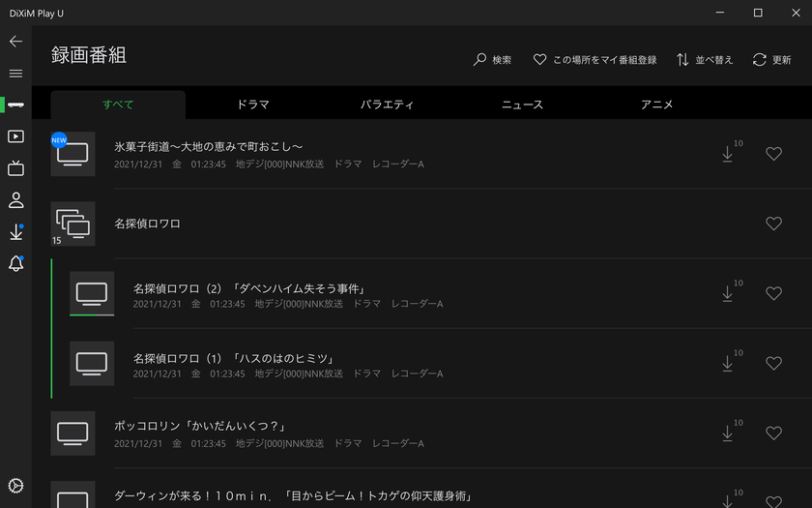Close the DiXiM Play U window

pos(796,13)
